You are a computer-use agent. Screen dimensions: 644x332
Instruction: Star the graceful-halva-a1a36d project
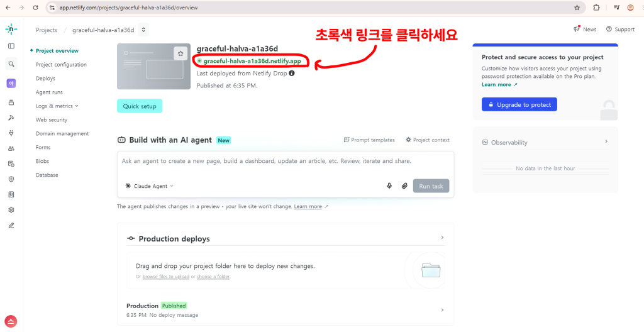coord(180,53)
